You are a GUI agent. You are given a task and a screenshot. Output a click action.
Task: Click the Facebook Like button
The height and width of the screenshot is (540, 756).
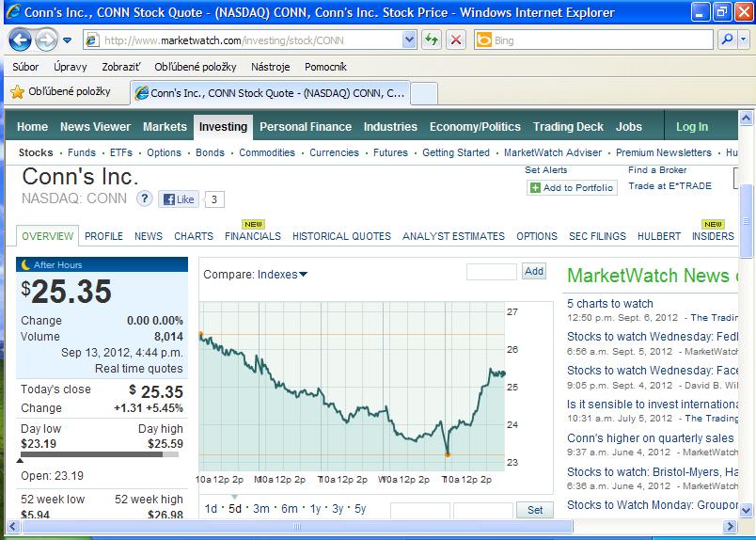point(179,199)
